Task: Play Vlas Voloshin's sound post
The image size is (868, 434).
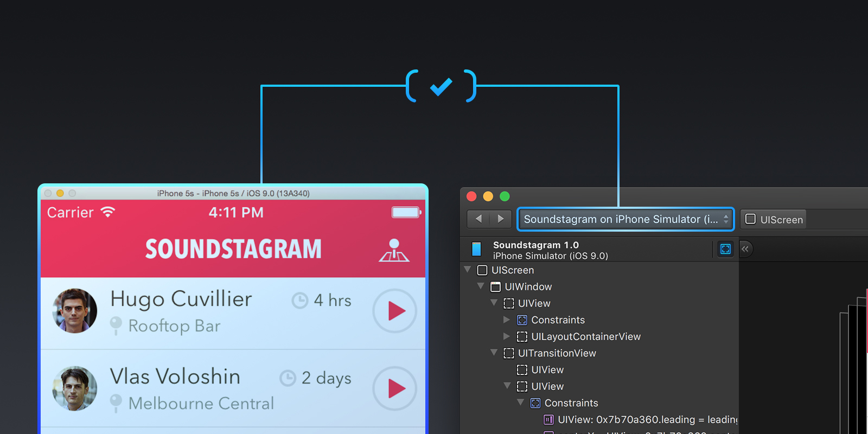Action: tap(394, 389)
